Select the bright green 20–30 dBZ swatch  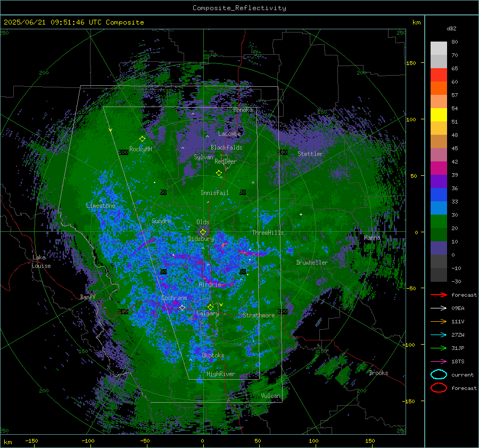439,222
